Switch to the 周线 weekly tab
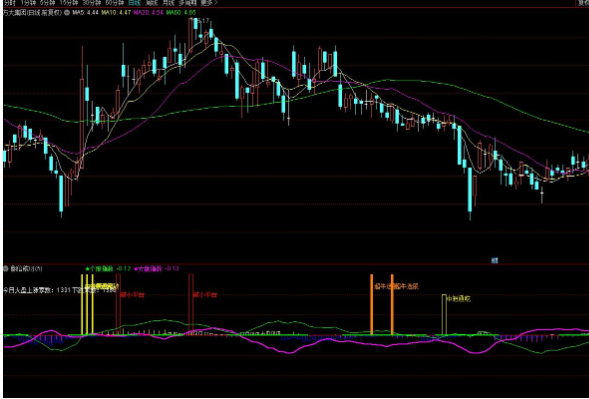589x399 pixels. coord(151,3)
